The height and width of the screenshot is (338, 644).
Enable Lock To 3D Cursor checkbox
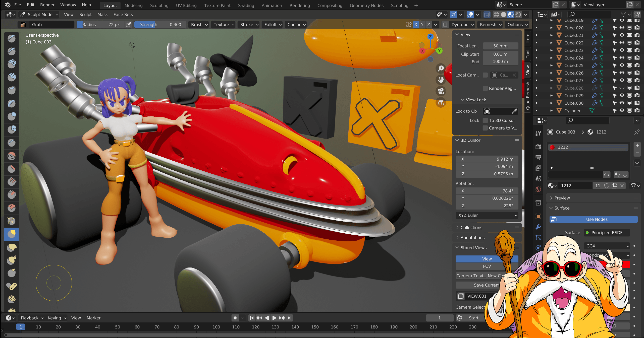[x=485, y=120]
